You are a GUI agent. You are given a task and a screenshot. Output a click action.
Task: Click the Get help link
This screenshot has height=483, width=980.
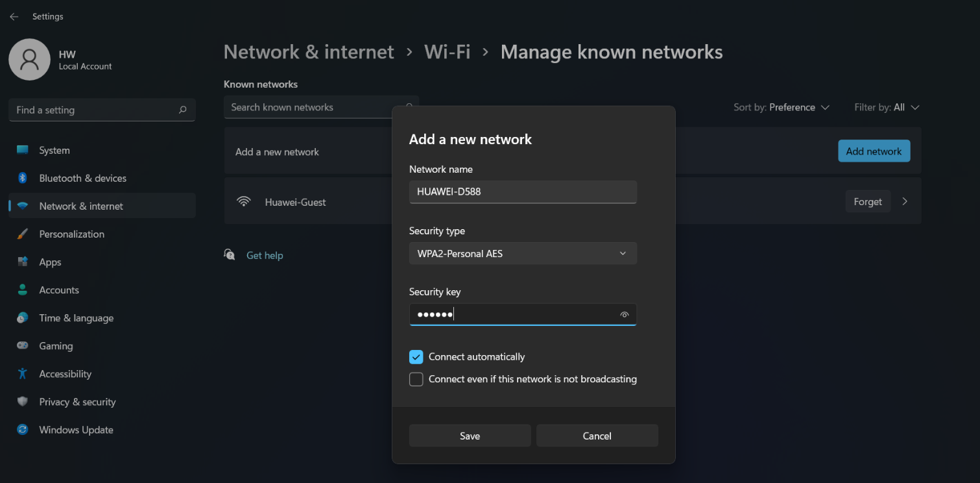265,255
